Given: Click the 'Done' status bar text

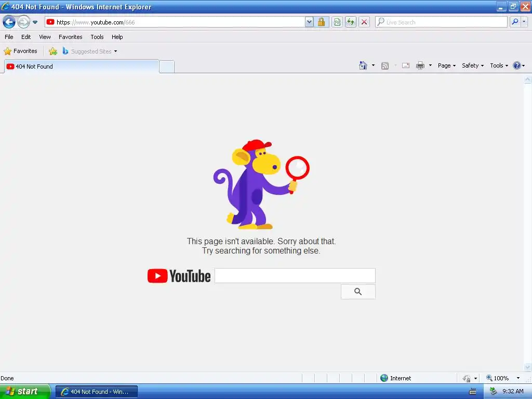Looking at the screenshot, I should 7,378.
